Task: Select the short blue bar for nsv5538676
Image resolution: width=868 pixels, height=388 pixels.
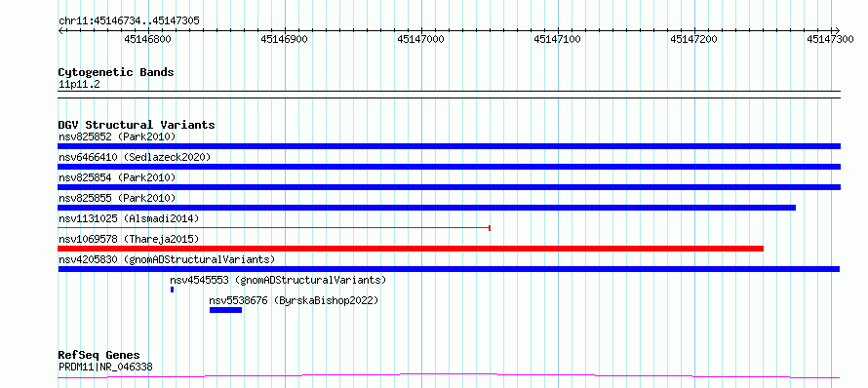Action: (226, 310)
